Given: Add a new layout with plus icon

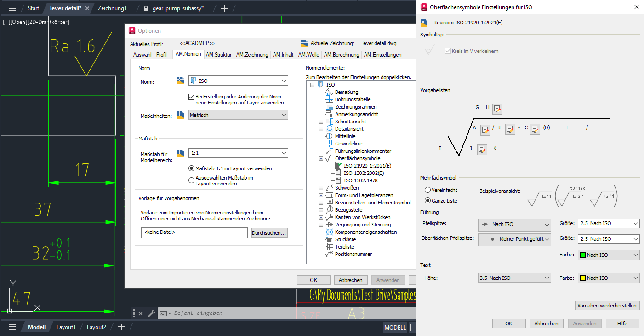Looking at the screenshot, I should pyautogui.click(x=121, y=327).
